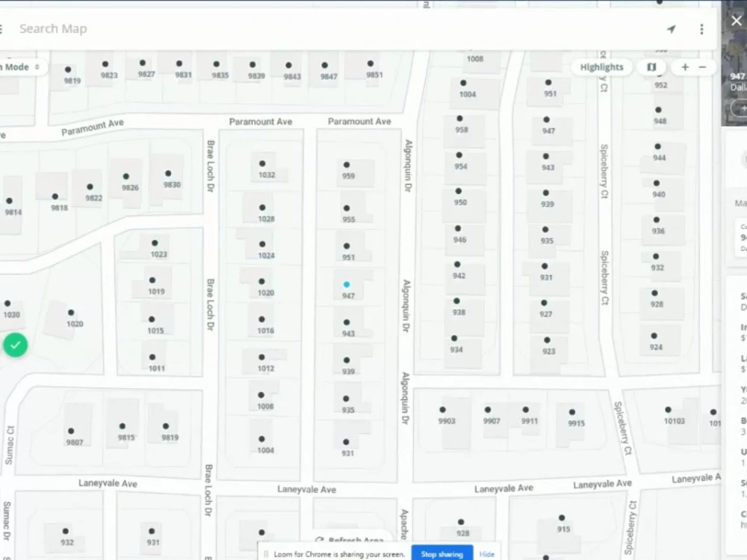
Task: Select the property pin labeled 9815
Action: coord(123,426)
